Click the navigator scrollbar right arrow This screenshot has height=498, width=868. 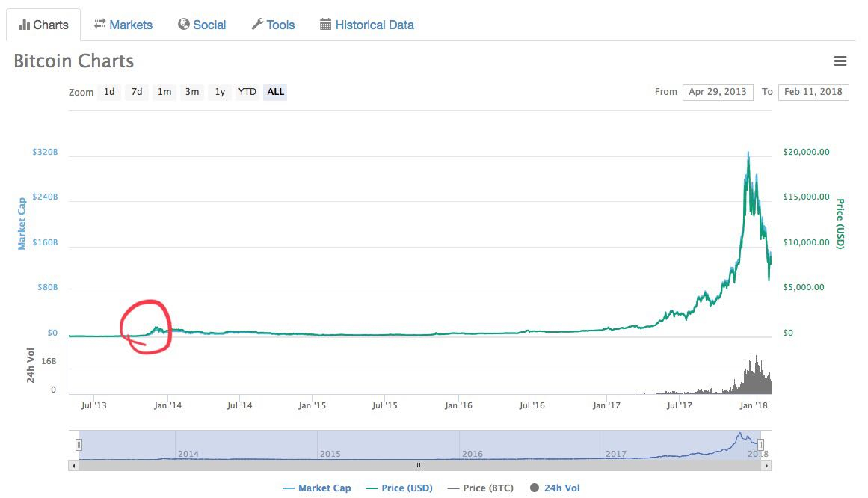766,466
